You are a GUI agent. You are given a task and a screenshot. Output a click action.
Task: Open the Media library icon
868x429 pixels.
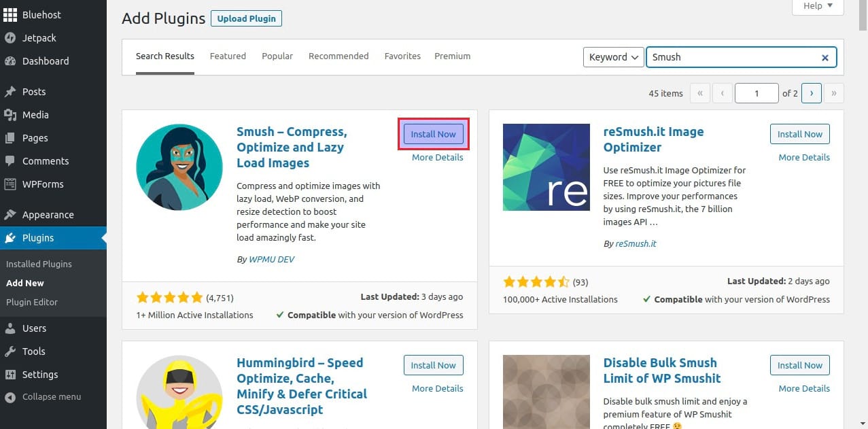10,115
